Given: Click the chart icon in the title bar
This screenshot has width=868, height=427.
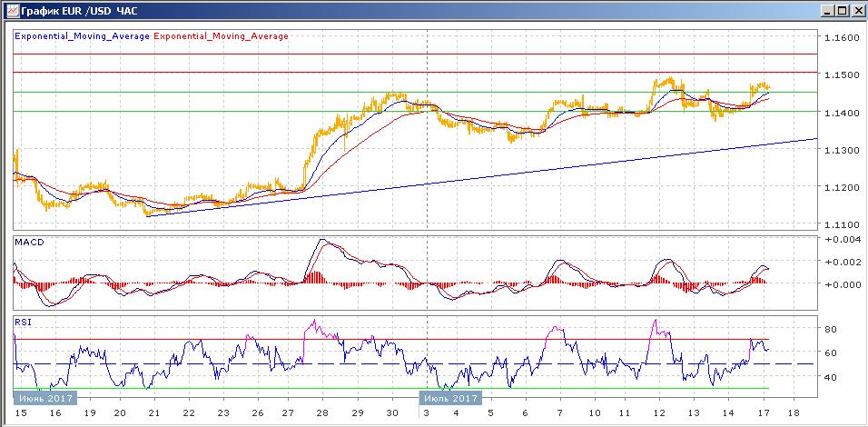Looking at the screenshot, I should [x=11, y=9].
